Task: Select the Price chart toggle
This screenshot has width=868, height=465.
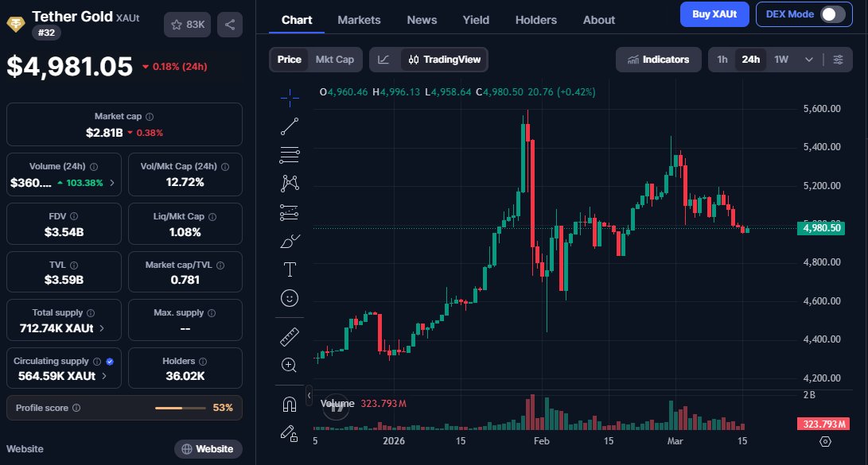Action: click(289, 60)
